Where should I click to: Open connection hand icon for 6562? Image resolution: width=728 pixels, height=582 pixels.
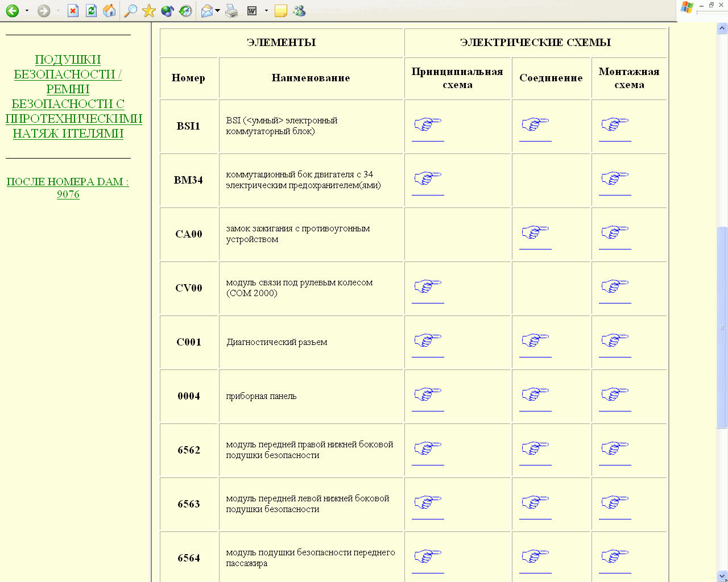coord(535,448)
